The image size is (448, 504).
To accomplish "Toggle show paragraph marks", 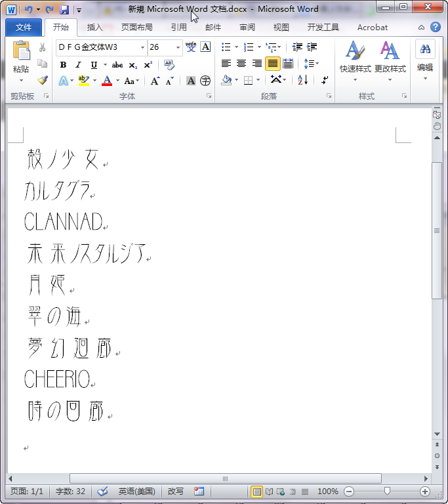I will 325,79.
